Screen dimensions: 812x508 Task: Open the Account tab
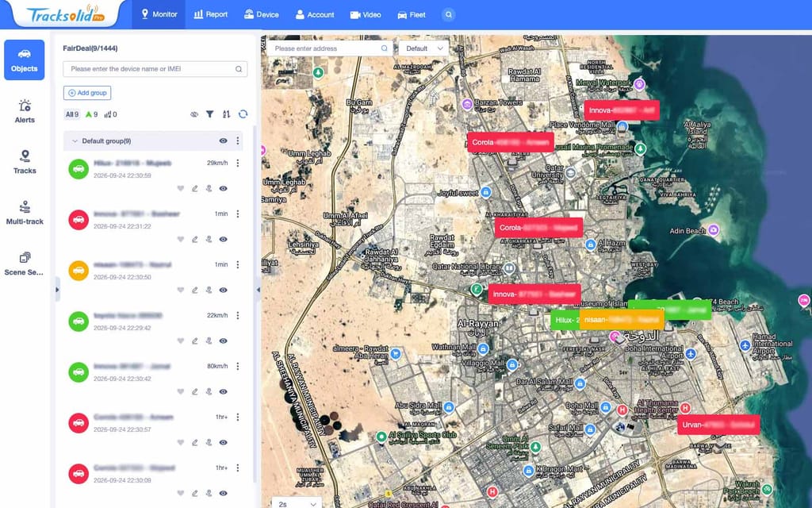315,14
